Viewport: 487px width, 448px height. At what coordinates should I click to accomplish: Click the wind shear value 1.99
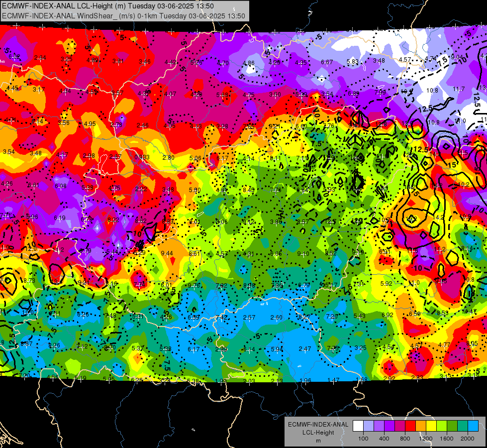coord(220,381)
